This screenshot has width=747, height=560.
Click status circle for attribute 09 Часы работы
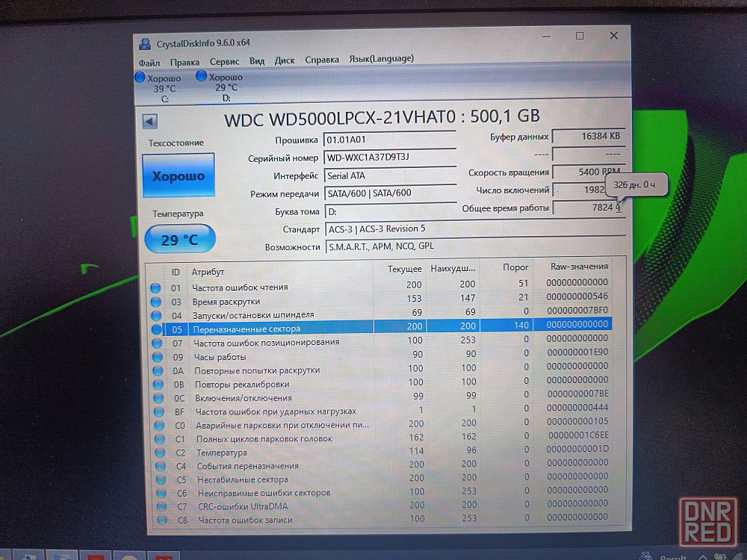pos(157,357)
